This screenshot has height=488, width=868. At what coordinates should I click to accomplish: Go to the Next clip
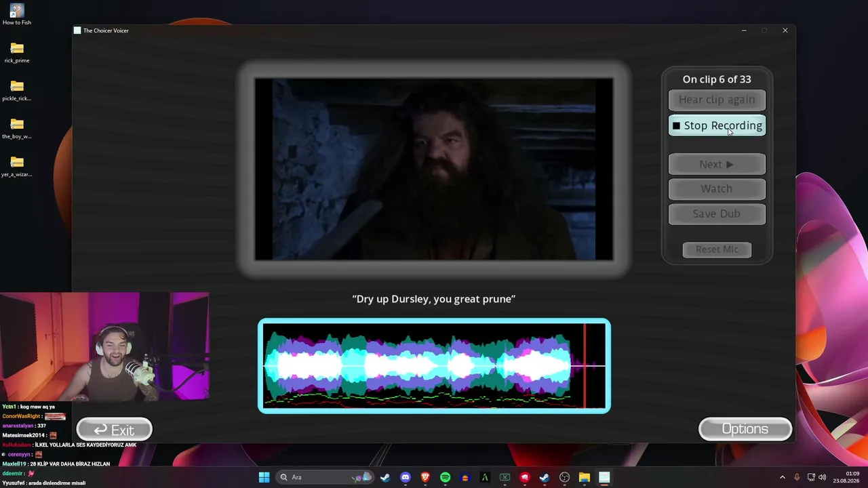pyautogui.click(x=717, y=164)
